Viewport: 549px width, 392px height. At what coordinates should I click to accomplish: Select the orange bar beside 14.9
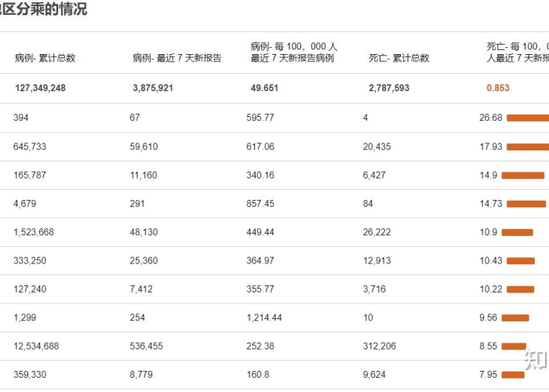[523, 176]
